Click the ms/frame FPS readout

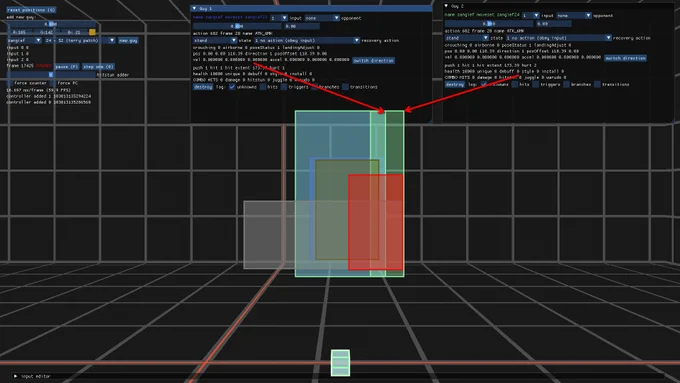[x=38, y=90]
